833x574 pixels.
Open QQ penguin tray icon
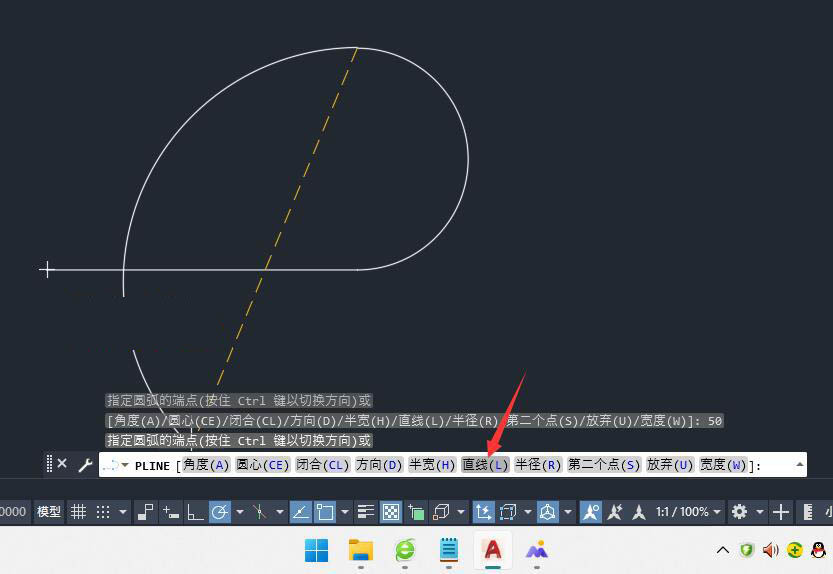tap(819, 550)
